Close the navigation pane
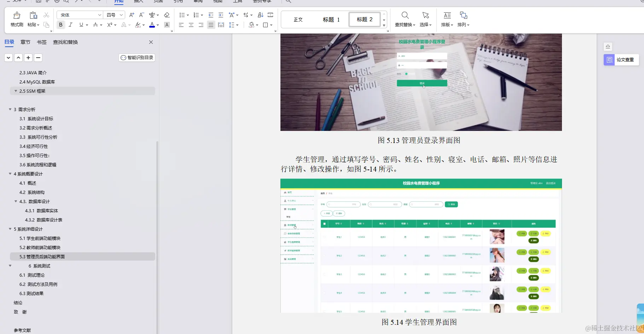The width and height of the screenshot is (644, 334). tap(151, 42)
